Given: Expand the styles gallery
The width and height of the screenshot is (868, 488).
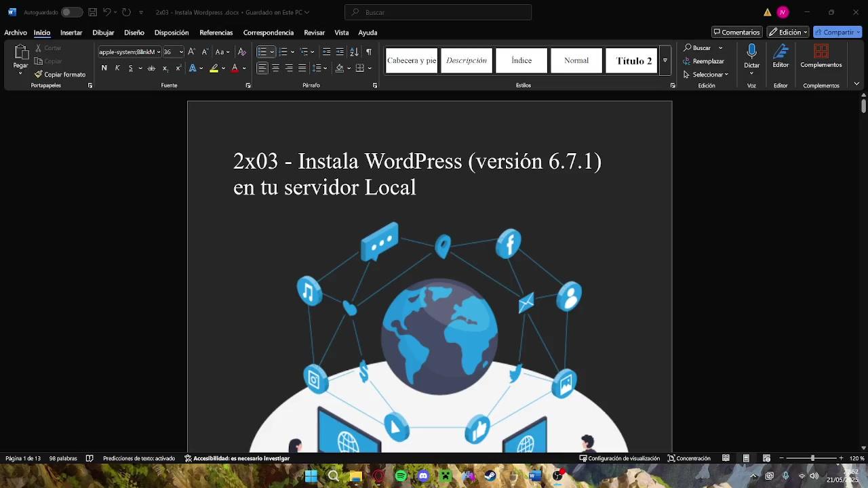Looking at the screenshot, I should tap(665, 60).
